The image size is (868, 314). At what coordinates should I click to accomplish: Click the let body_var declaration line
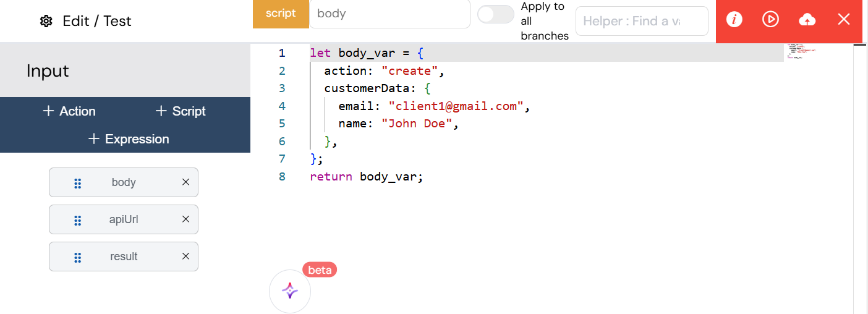367,53
